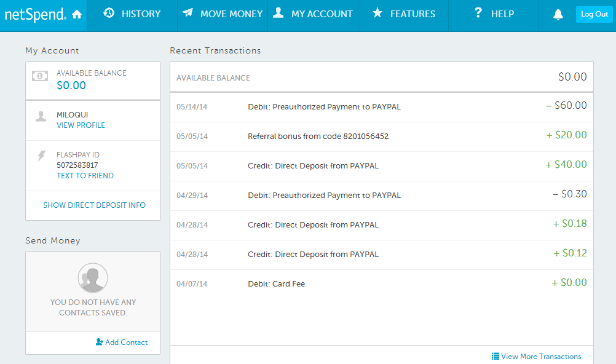Image resolution: width=616 pixels, height=364 pixels.
Task: Select the 05/05/14 Direct Deposit from PAYPAL row
Action: [x=381, y=166]
